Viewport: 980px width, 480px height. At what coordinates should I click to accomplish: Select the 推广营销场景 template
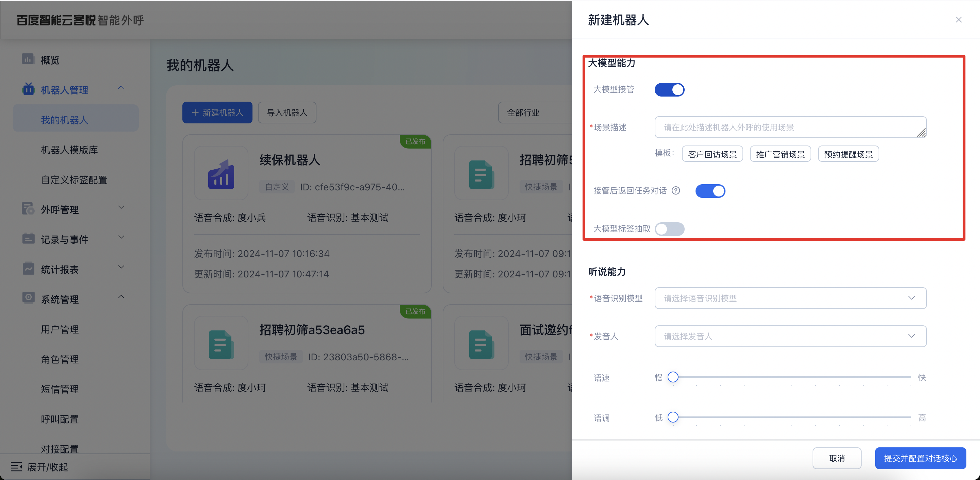(x=780, y=154)
